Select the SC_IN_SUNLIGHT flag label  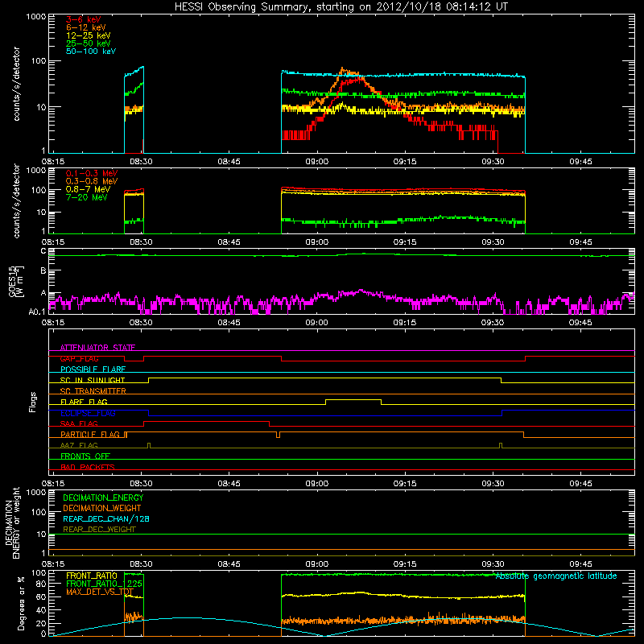pyautogui.click(x=93, y=380)
